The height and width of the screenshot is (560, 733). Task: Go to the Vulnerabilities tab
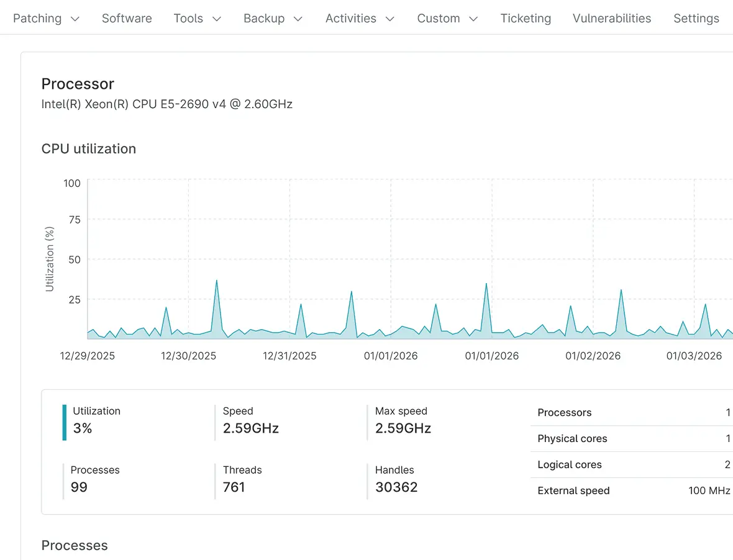tap(611, 18)
